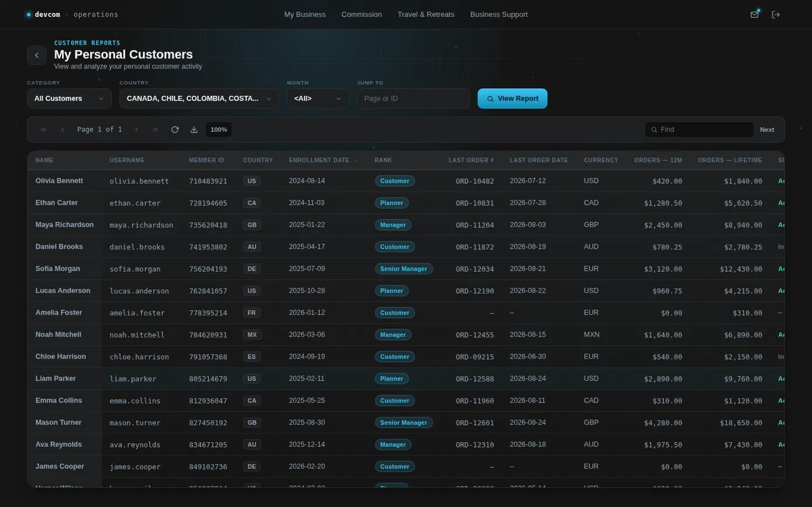Sort by Orders — Lifetime header
The height and width of the screenshot is (507, 812).
[x=730, y=160]
